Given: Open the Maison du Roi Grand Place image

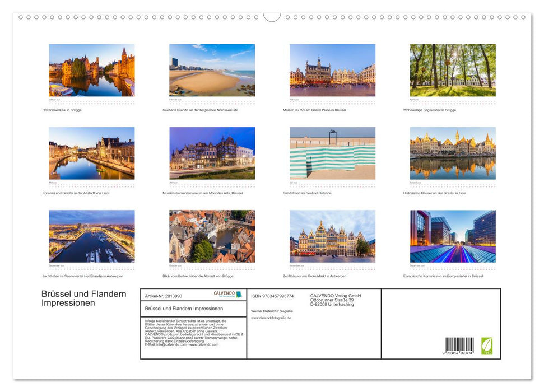Looking at the screenshot, I should [332, 69].
